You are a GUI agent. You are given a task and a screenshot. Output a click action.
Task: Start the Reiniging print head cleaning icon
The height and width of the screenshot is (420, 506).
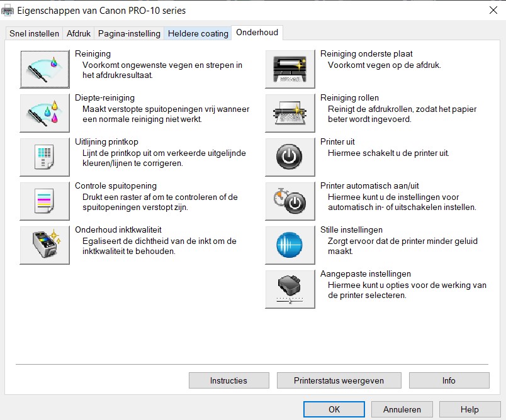click(x=45, y=69)
